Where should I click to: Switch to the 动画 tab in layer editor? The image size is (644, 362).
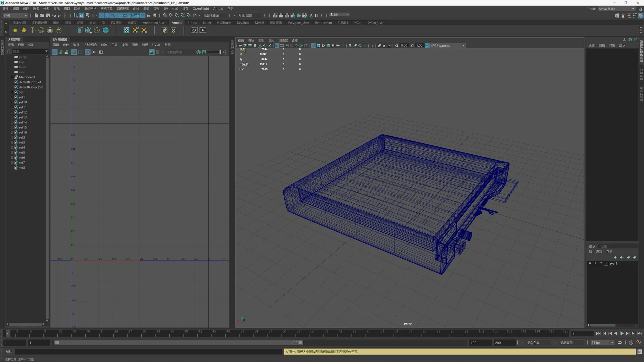point(604,246)
